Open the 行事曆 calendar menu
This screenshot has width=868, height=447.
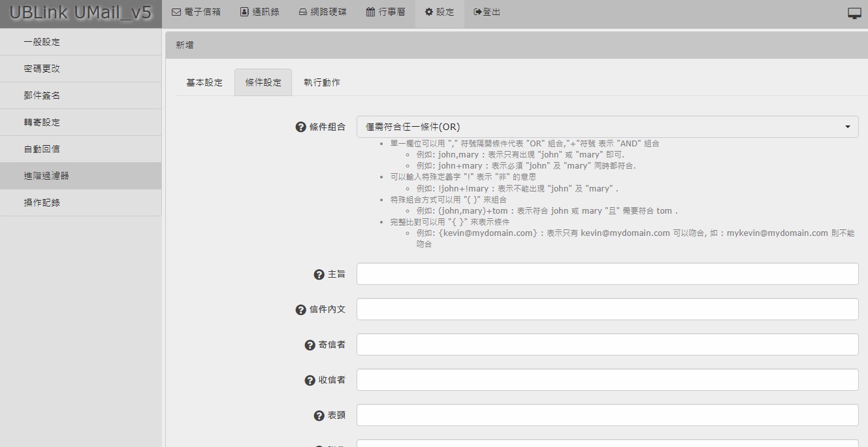385,12
